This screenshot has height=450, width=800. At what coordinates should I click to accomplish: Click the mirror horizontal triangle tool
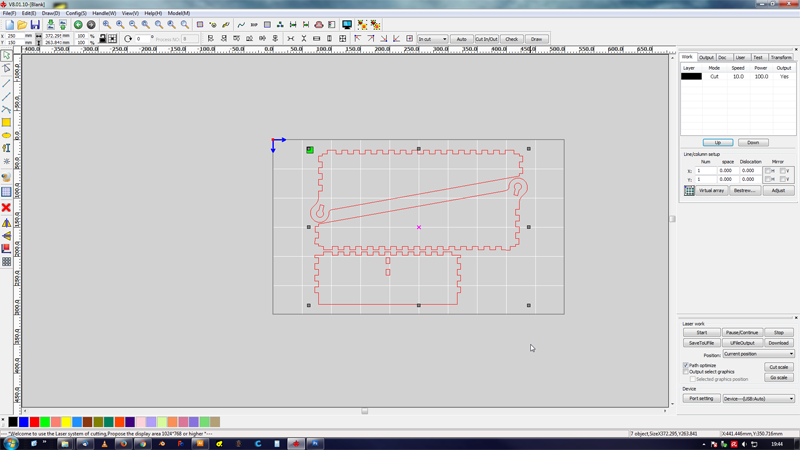click(6, 223)
